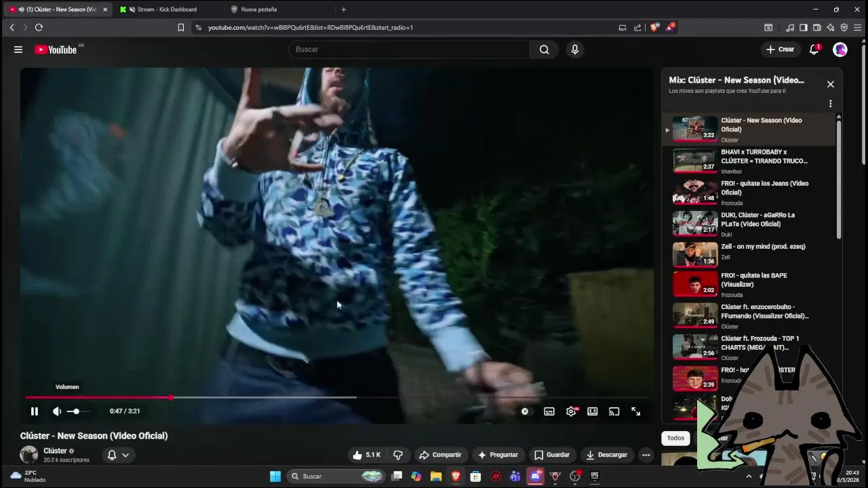Image resolution: width=868 pixels, height=488 pixels.
Task: Save the video with the Guardar button
Action: pyautogui.click(x=552, y=455)
